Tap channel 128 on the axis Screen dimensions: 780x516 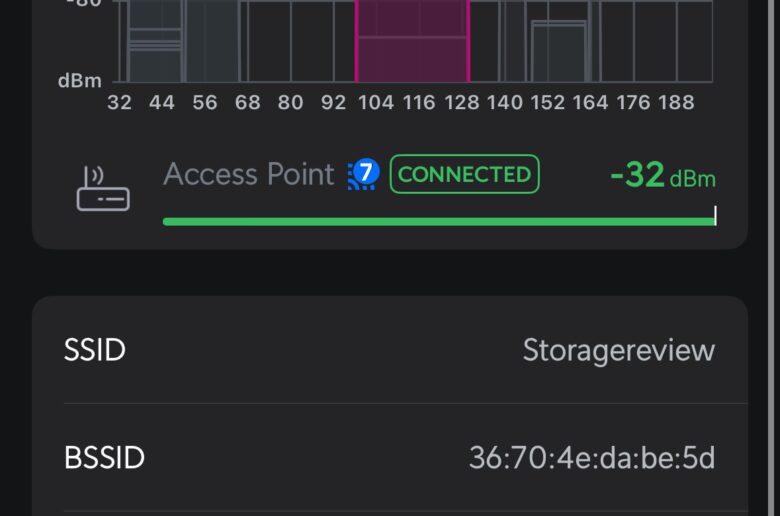(462, 103)
